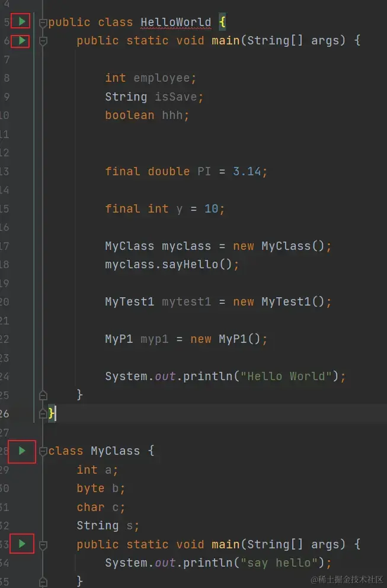Click 'myclass.sayHello()' call
Image resolution: width=387 pixels, height=588 pixels.
168,264
